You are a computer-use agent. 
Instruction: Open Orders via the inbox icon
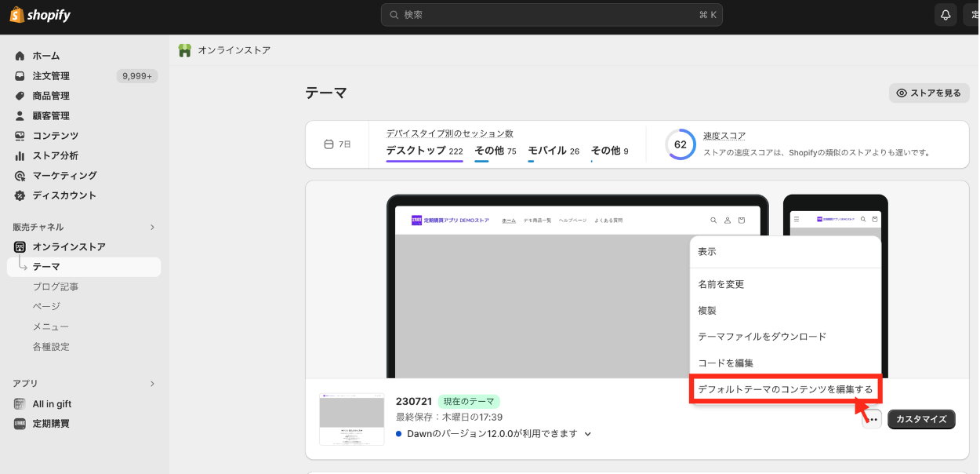(20, 76)
